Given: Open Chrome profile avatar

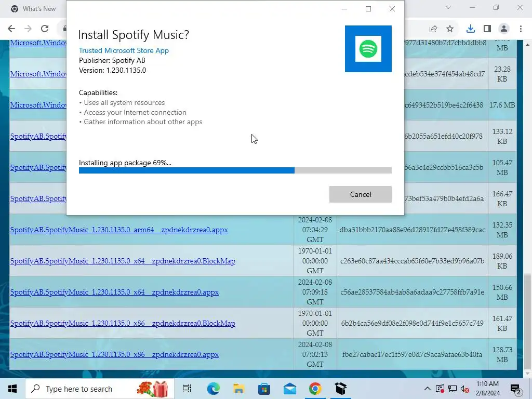Looking at the screenshot, I should 504,29.
